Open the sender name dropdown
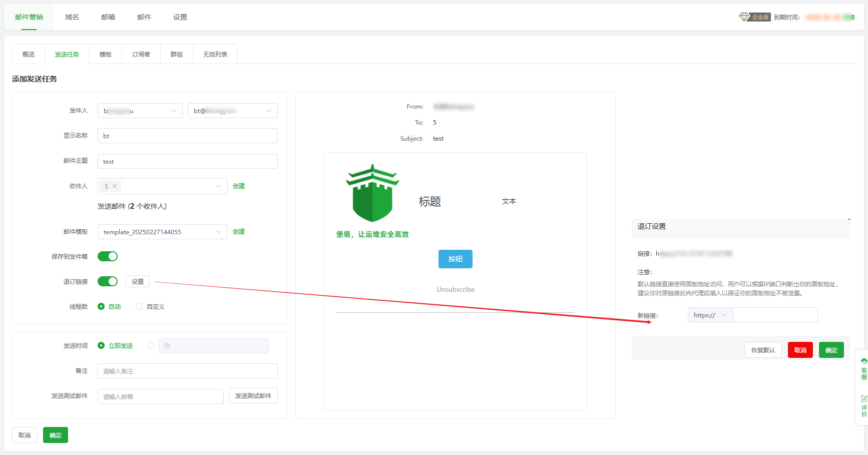868x455 pixels. point(140,111)
